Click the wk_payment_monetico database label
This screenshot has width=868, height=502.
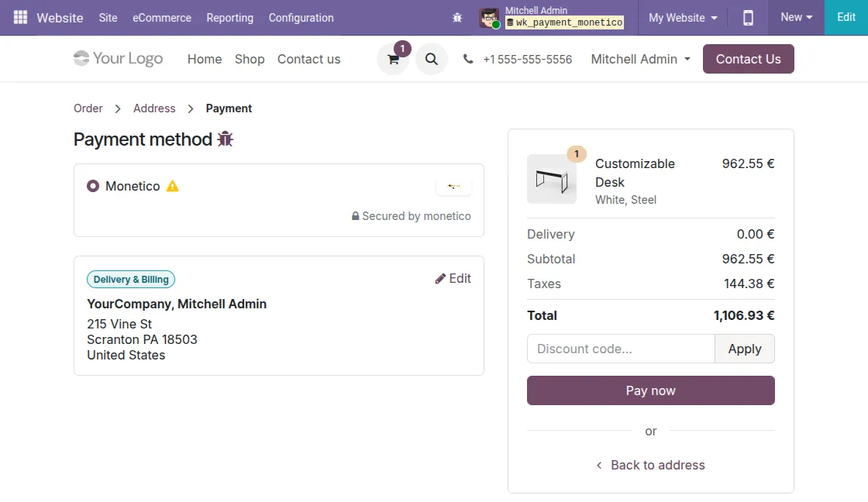point(565,22)
